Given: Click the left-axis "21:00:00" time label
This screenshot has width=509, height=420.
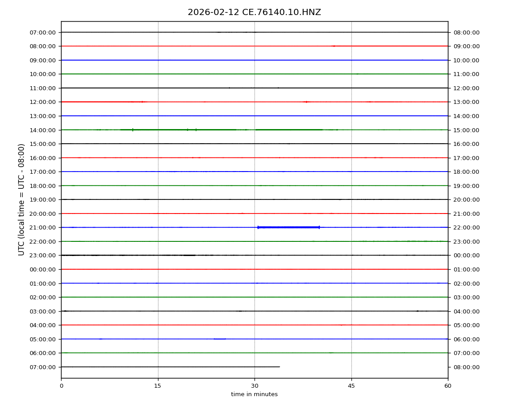Looking at the screenshot, I should (42, 228).
